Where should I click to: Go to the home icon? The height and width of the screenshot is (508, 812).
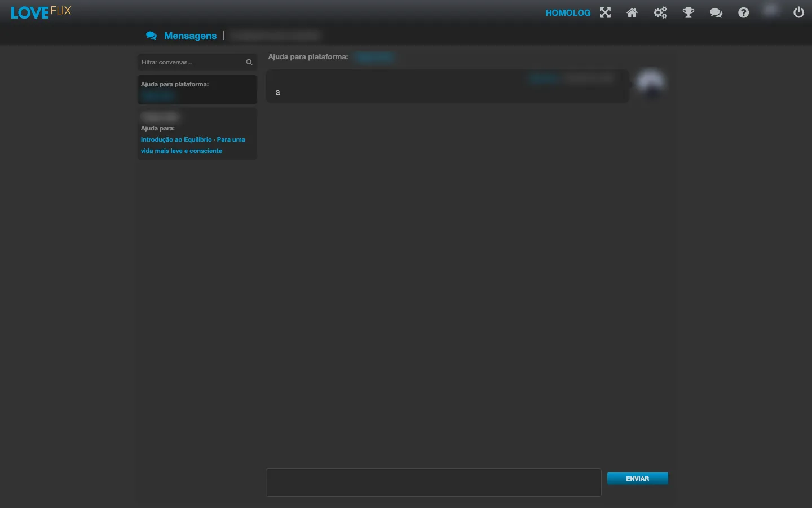pyautogui.click(x=632, y=12)
